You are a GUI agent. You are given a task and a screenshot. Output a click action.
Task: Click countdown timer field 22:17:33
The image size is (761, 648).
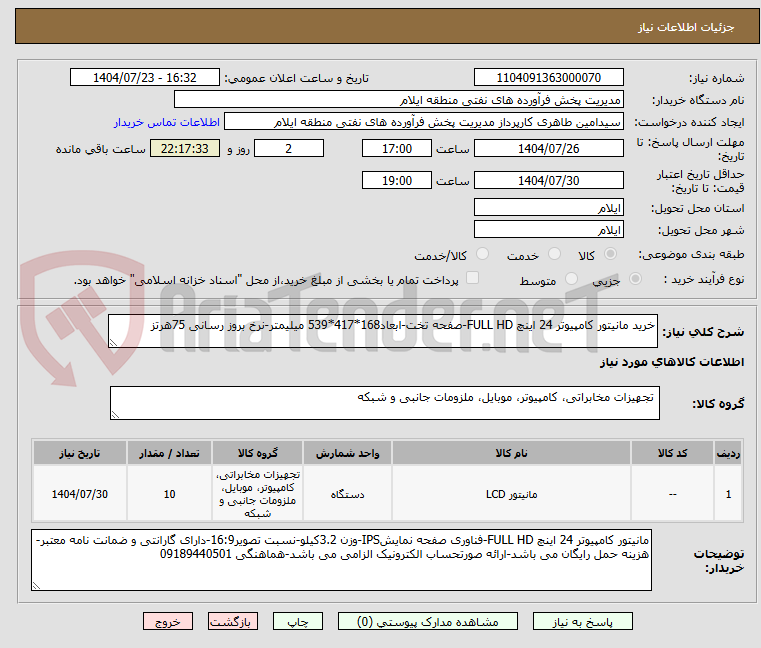tap(184, 149)
